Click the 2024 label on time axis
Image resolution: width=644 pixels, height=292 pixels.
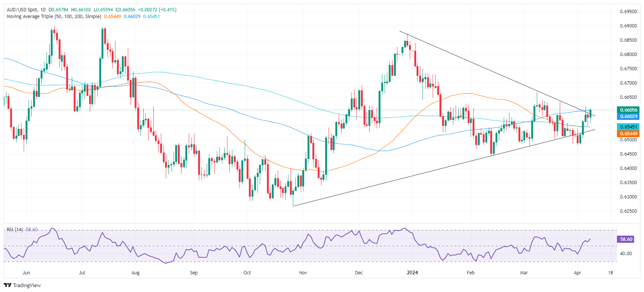pyautogui.click(x=412, y=272)
